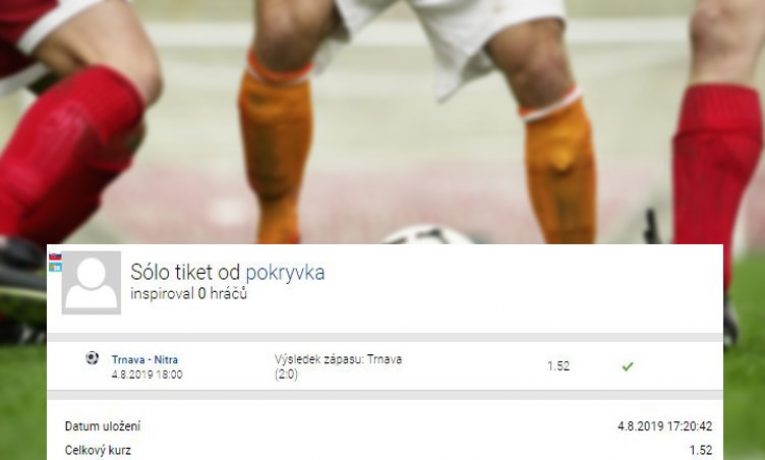Click the Celkový kurz label

pyautogui.click(x=98, y=450)
